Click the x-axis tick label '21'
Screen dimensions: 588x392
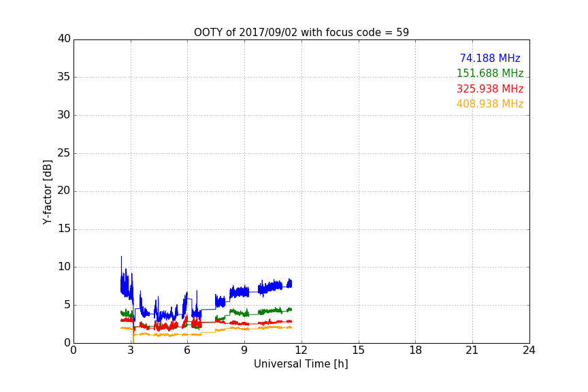(x=472, y=350)
